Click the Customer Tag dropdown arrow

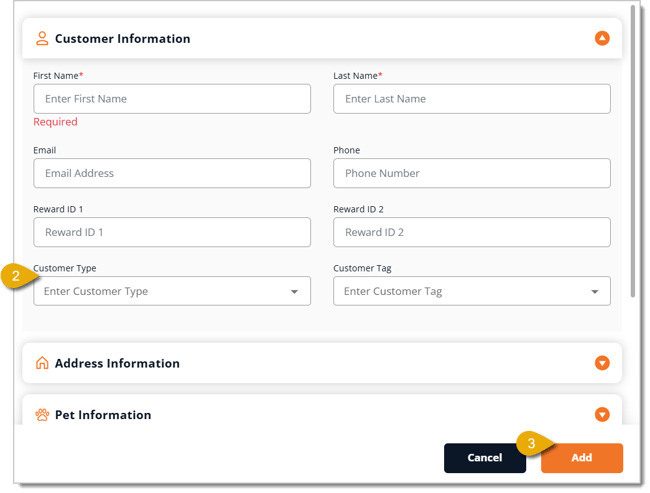point(594,292)
